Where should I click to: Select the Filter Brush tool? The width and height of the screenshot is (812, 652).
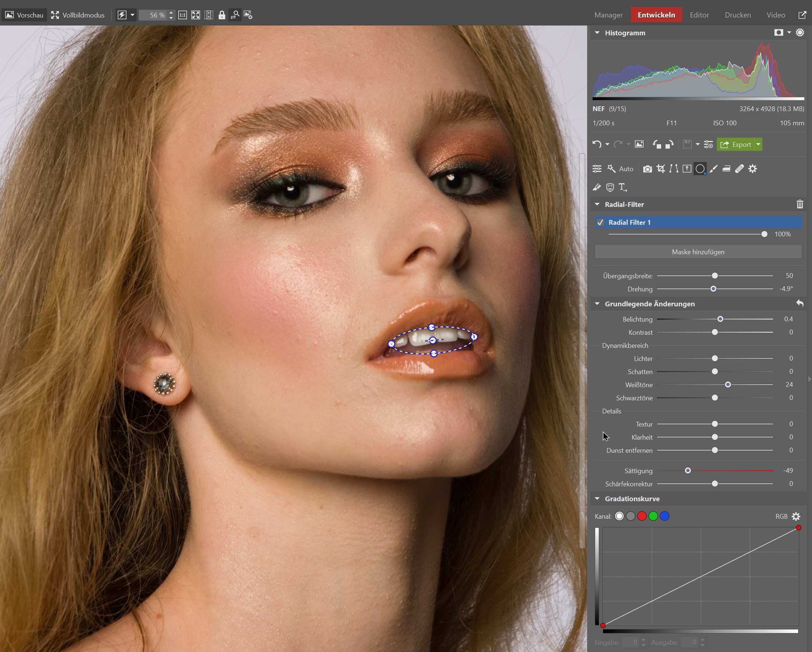(x=713, y=169)
